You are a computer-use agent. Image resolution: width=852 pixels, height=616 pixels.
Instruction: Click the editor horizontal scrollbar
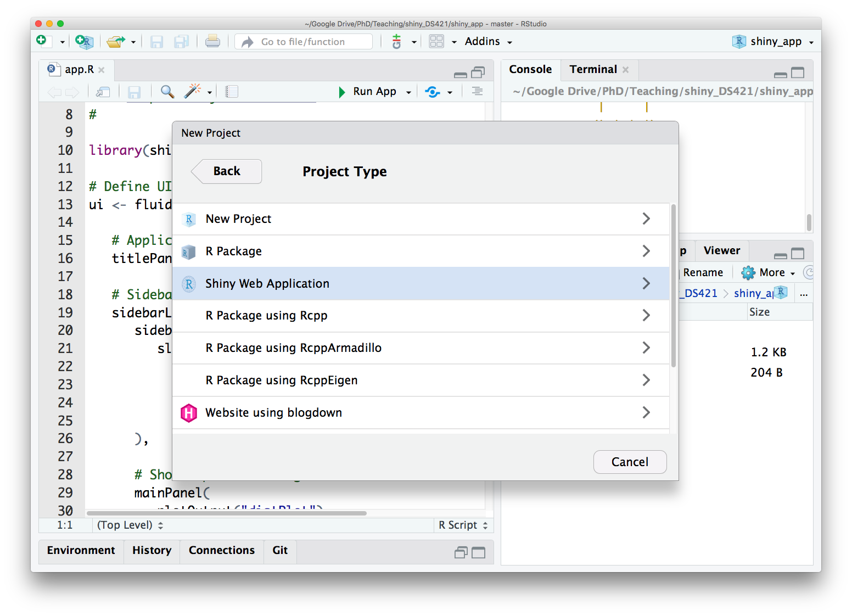click(x=227, y=513)
